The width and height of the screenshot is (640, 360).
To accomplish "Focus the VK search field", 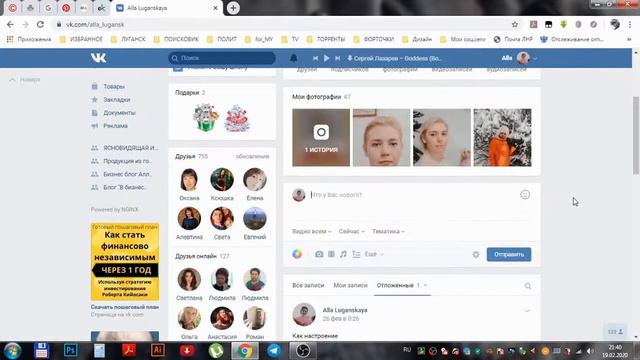I will click(x=222, y=58).
